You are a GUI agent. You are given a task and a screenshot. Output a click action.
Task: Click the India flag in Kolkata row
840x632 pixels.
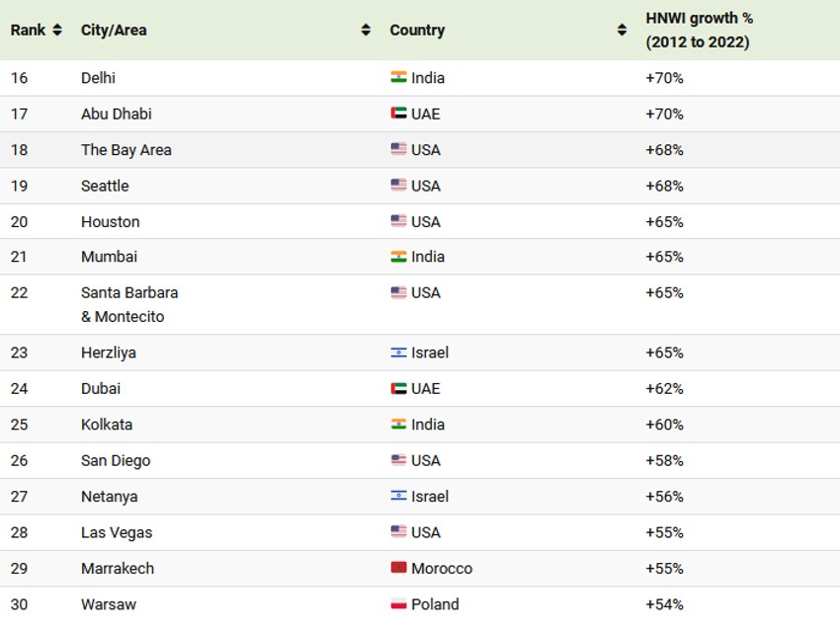398,425
